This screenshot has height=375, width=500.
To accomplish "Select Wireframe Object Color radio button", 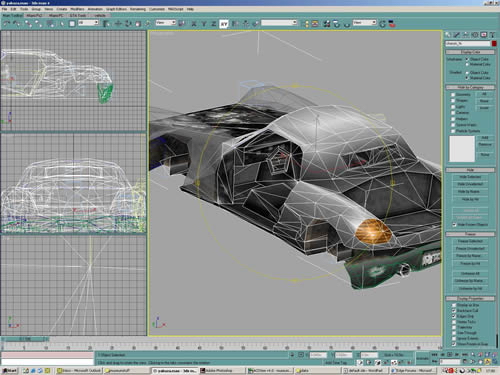I will pos(467,59).
